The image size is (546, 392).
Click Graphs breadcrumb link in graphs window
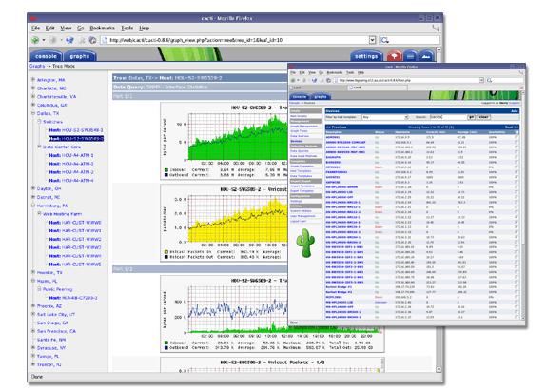point(37,66)
